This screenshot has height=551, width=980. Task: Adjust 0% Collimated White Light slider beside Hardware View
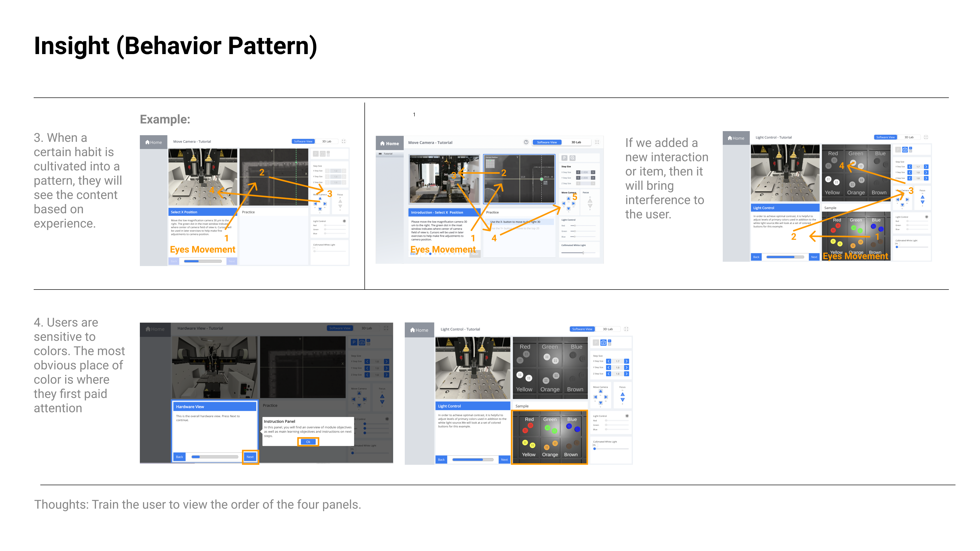coord(611,449)
